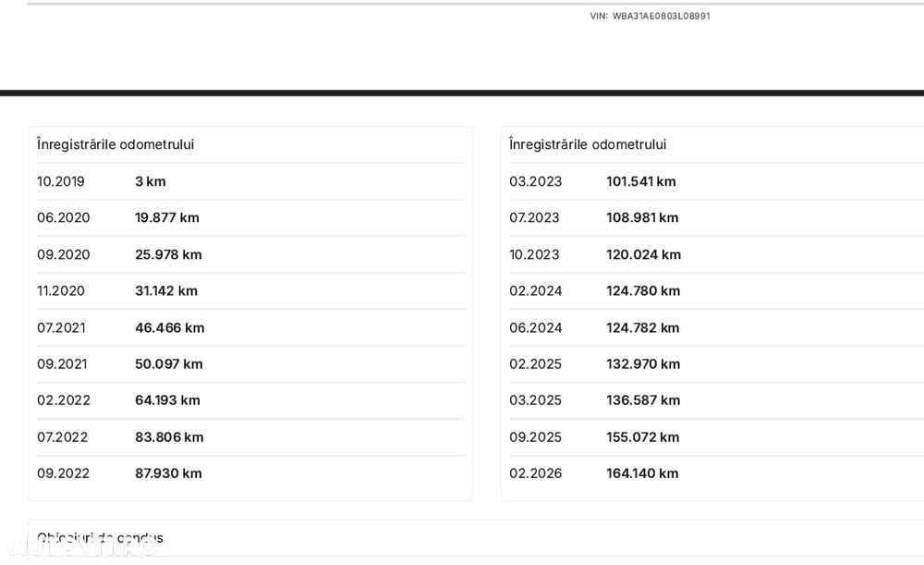Select the 10.2019 odometer entry date
The image size is (924, 565).
[x=61, y=181]
